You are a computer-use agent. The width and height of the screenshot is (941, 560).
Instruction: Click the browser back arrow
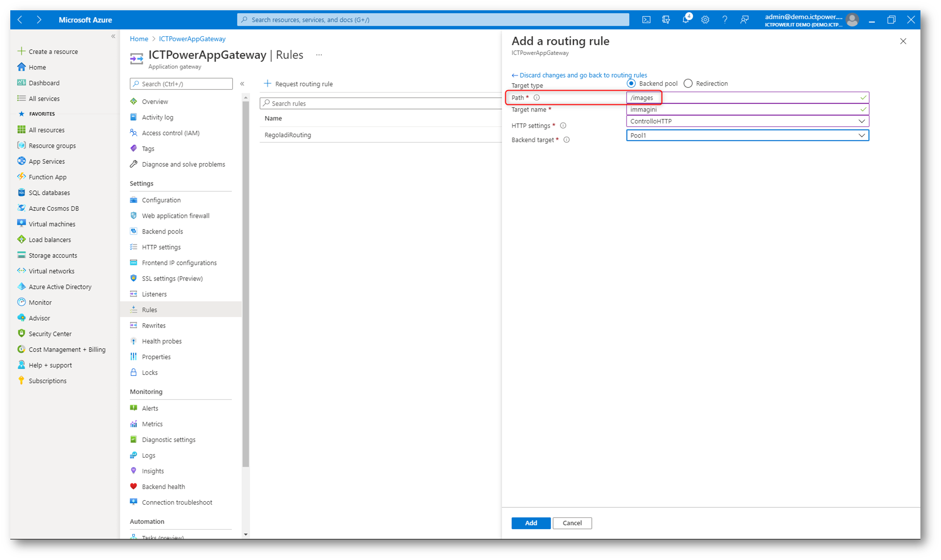pos(20,20)
